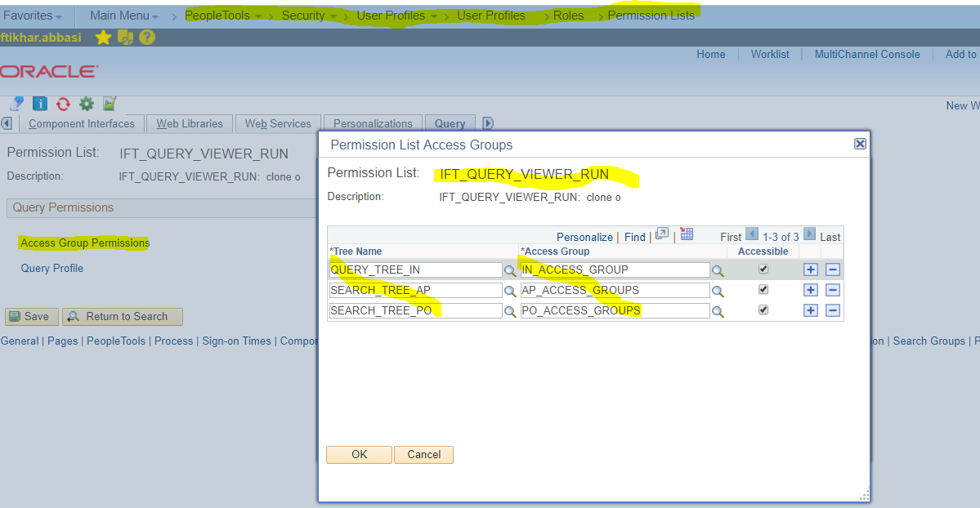Download the grid using the spreadsheet icon
The image size is (980, 508).
(687, 235)
